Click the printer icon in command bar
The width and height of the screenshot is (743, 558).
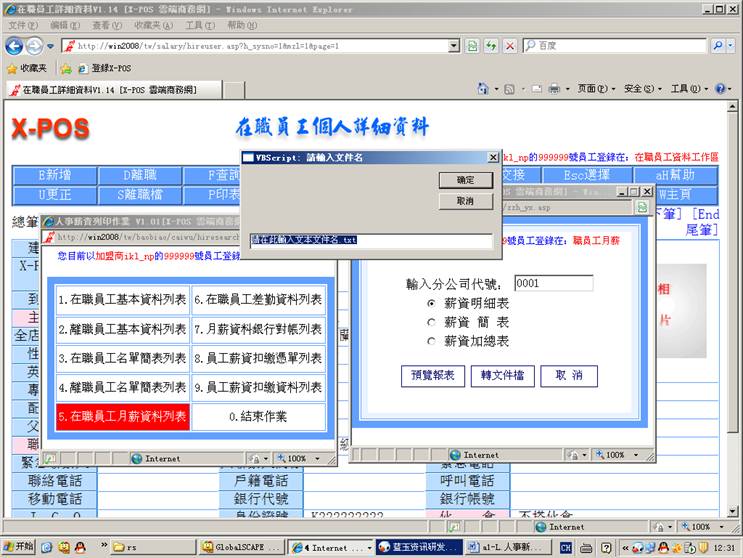click(553, 89)
